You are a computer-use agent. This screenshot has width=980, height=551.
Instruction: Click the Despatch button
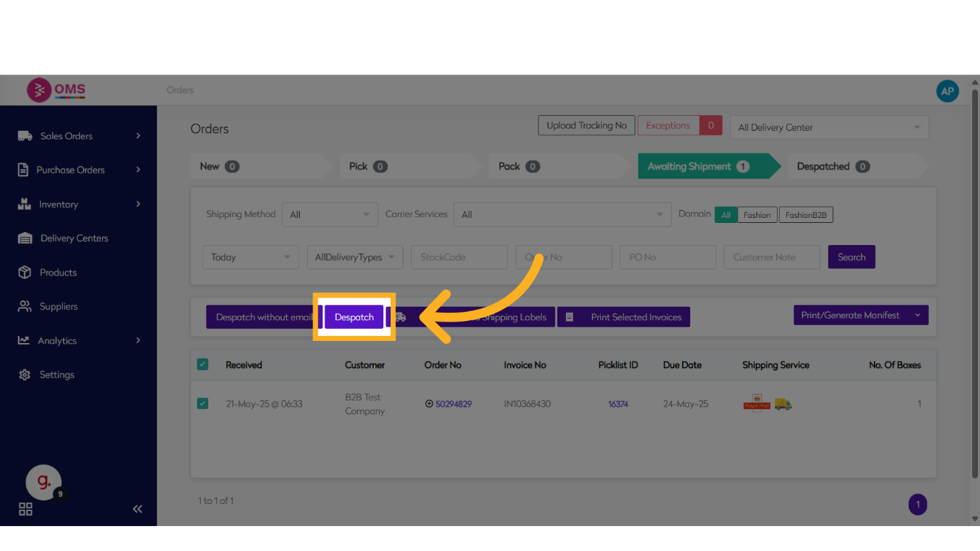tap(354, 317)
